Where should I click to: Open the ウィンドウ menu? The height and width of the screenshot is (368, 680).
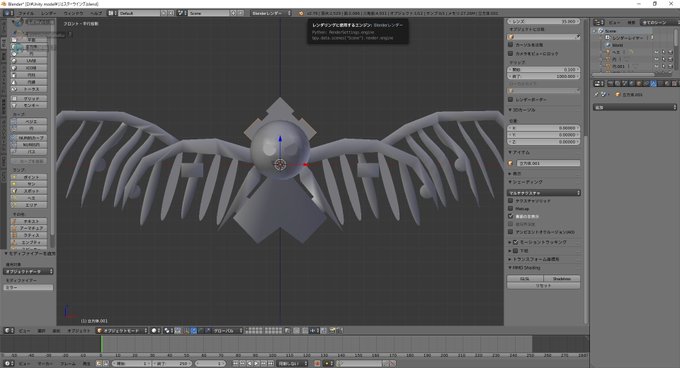coord(73,13)
